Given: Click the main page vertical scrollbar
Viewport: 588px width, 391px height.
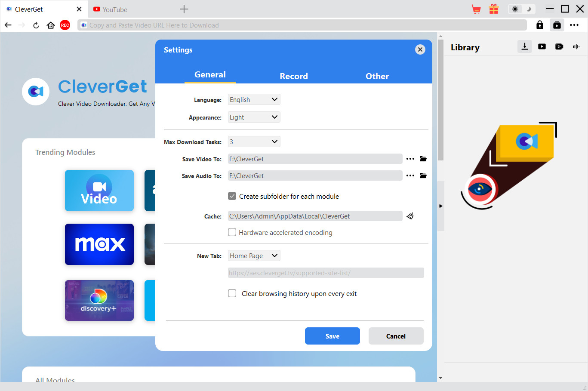Looking at the screenshot, I should tap(440, 100).
